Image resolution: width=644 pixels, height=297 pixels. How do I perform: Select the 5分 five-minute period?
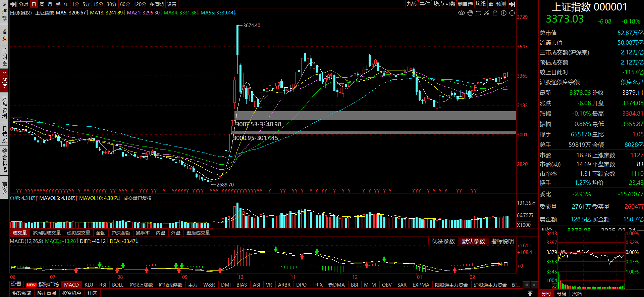coord(86,4)
